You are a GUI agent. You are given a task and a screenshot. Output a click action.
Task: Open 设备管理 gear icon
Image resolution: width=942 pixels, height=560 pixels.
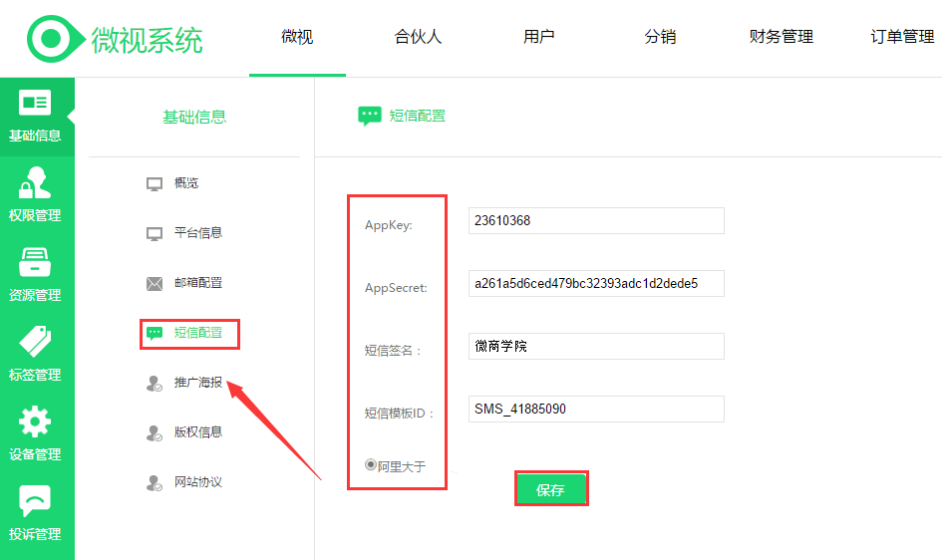[x=35, y=421]
